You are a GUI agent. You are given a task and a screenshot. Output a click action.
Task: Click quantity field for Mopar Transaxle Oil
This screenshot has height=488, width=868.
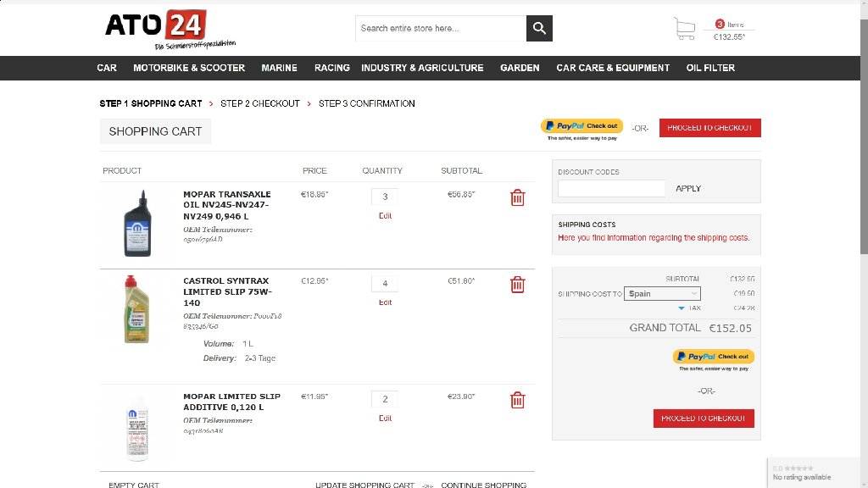click(386, 197)
